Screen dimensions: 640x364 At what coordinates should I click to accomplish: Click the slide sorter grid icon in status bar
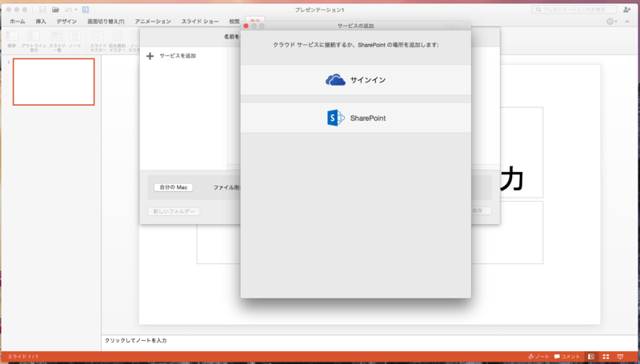point(606,357)
